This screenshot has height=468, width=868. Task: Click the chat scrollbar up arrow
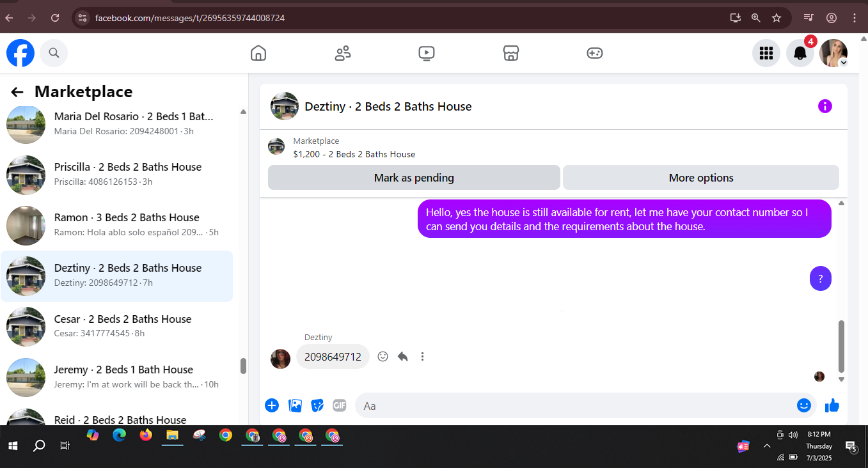841,203
